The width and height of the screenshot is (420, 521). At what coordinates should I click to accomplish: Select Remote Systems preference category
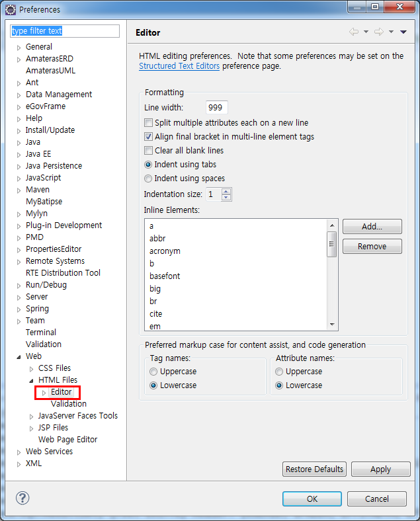[55, 261]
